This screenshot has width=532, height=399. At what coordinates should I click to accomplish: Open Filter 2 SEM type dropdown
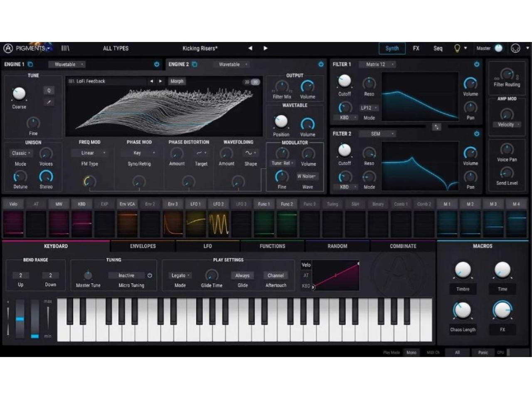378,134
